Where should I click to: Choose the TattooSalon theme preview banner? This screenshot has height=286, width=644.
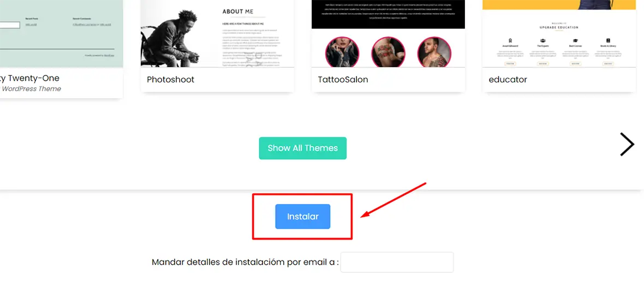pos(388,14)
